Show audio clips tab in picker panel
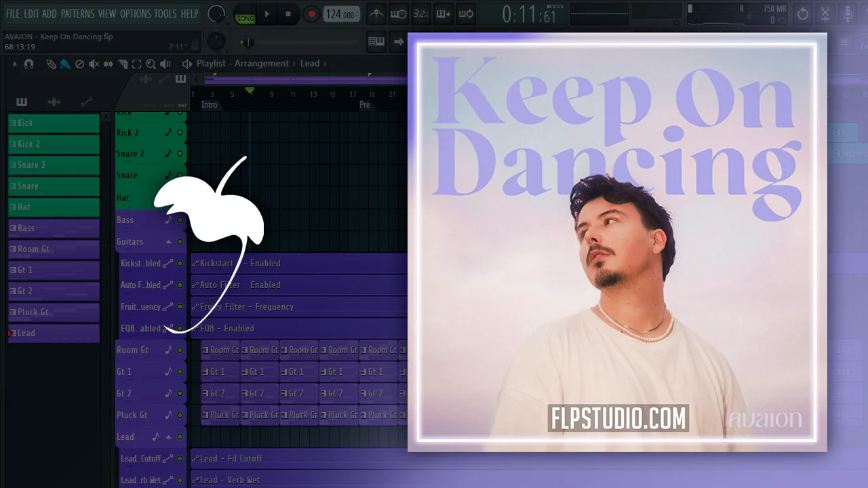The image size is (868, 488). (54, 102)
